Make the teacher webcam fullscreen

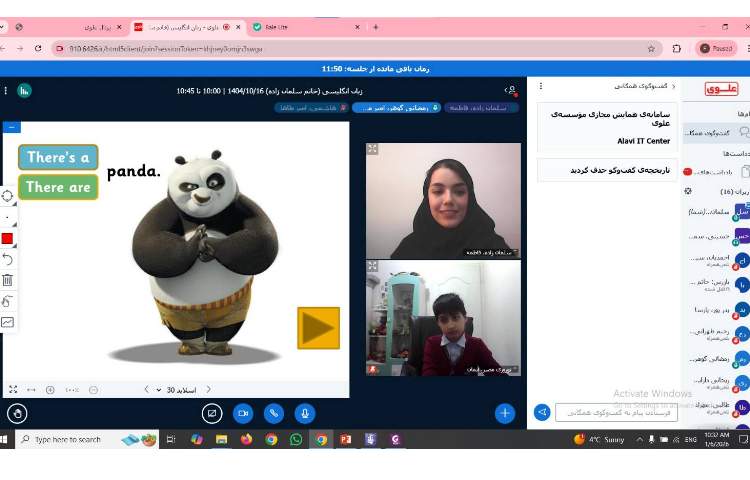[373, 149]
